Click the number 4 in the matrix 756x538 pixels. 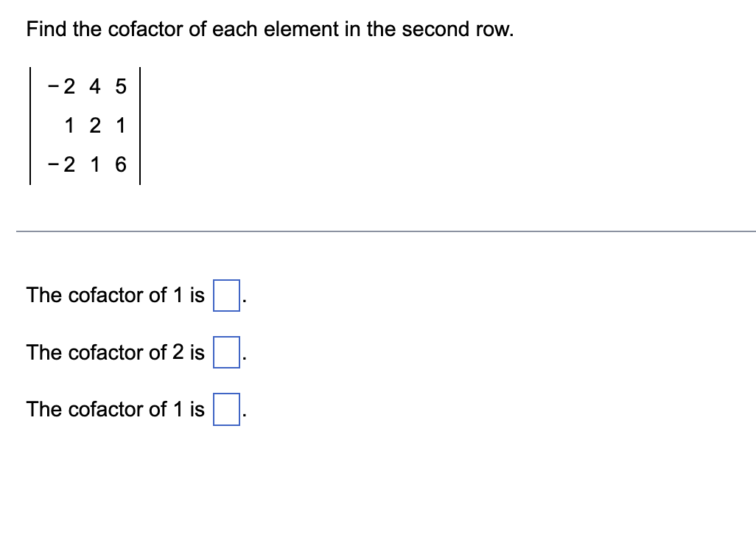pyautogui.click(x=94, y=86)
